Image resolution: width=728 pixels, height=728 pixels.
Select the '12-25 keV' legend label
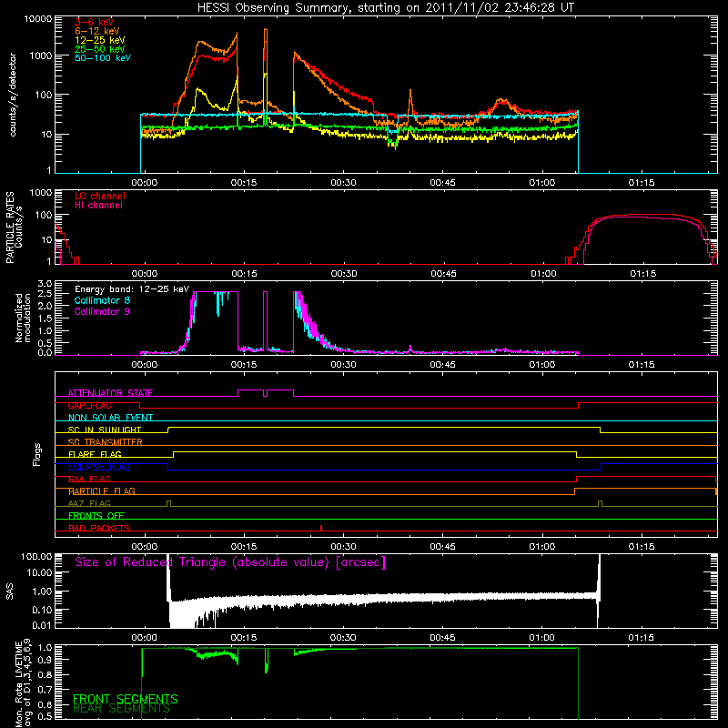[100, 40]
